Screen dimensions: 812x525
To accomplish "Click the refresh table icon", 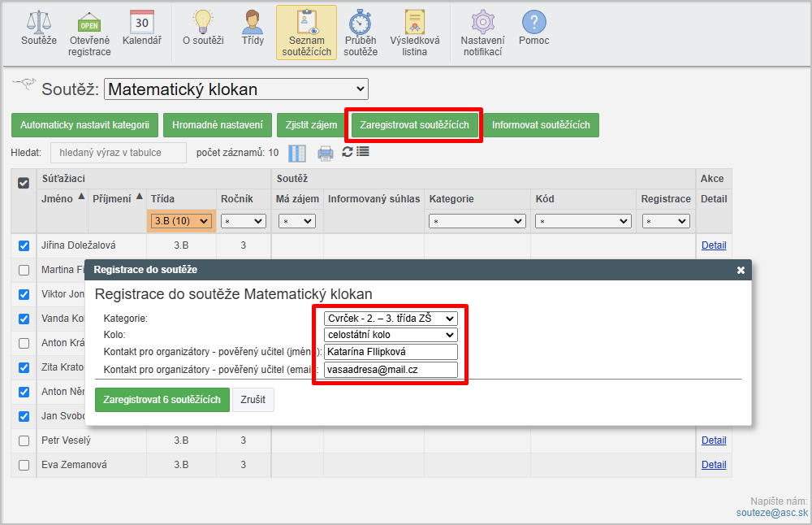I will coord(348,152).
